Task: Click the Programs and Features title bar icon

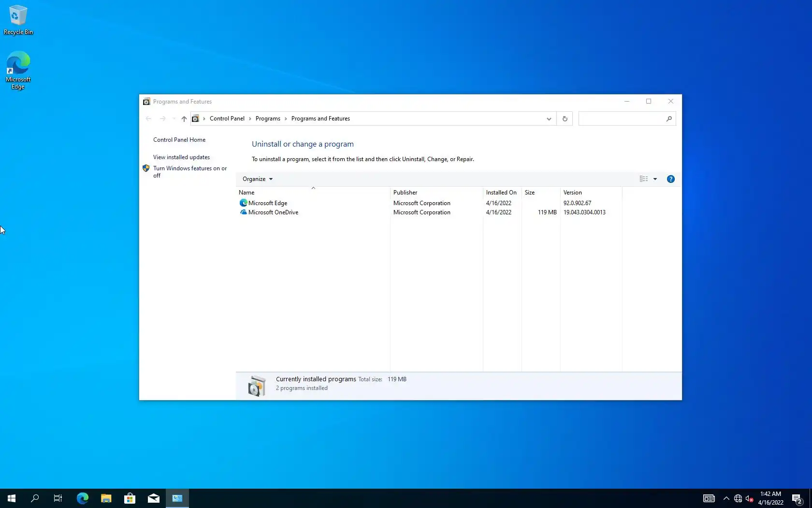Action: (146, 102)
